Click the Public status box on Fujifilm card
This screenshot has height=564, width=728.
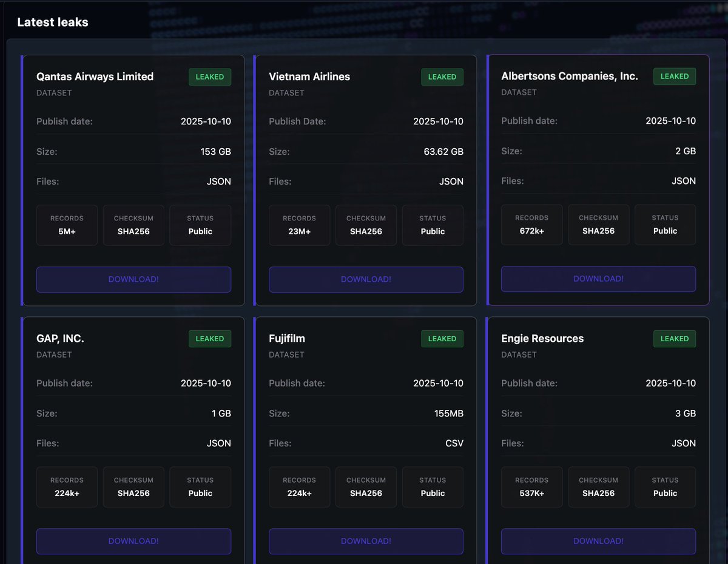[433, 487]
